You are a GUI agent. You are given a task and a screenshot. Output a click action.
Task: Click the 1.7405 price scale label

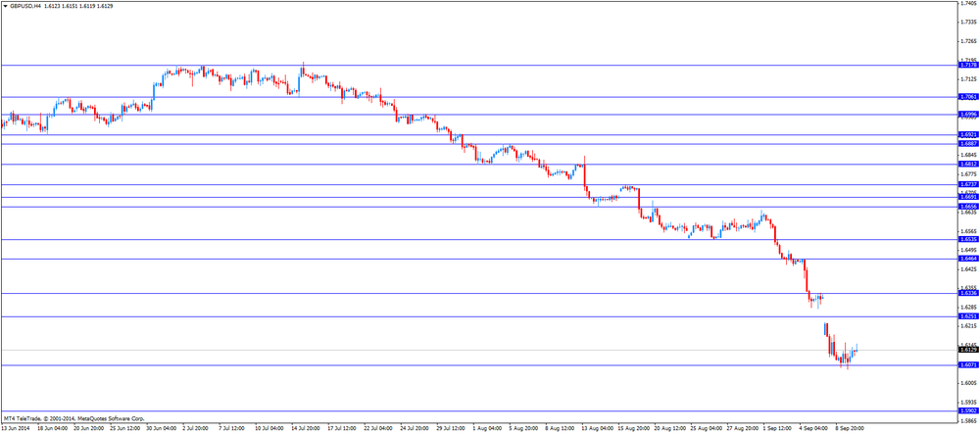[x=967, y=3]
